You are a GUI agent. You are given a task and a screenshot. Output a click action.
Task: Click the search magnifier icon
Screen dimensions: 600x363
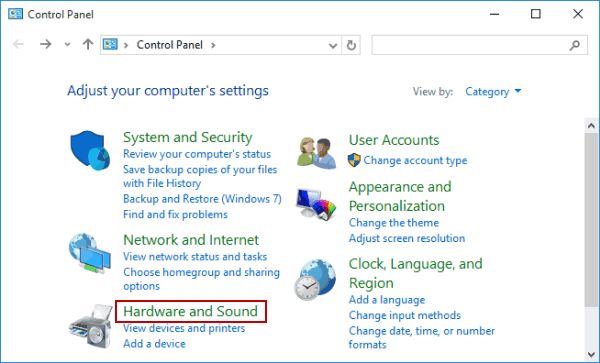click(574, 45)
